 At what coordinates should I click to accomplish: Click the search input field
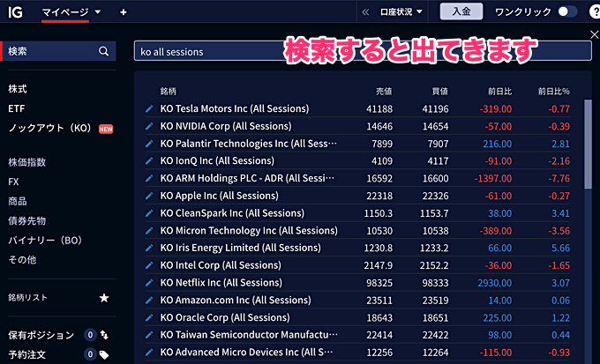coord(363,51)
